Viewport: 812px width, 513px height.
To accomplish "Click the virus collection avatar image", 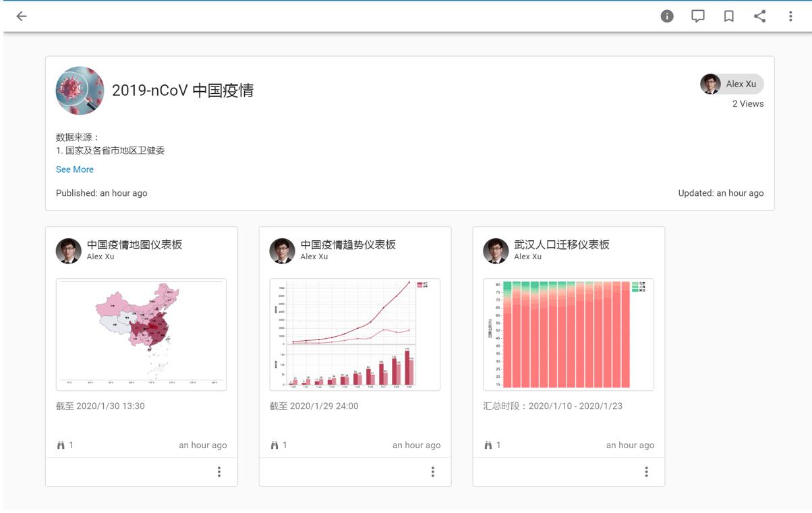I will click(x=80, y=90).
